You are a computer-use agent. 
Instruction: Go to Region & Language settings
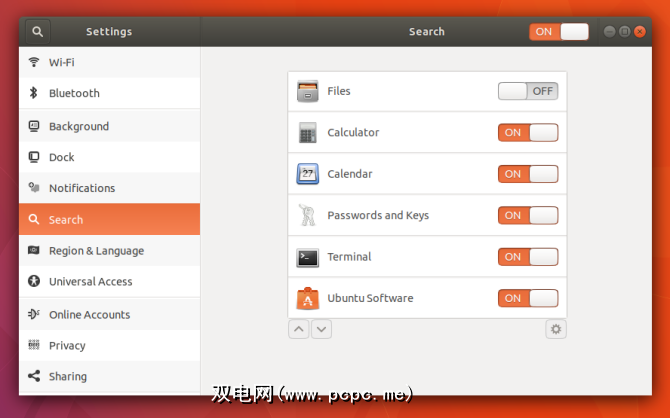pos(109,251)
